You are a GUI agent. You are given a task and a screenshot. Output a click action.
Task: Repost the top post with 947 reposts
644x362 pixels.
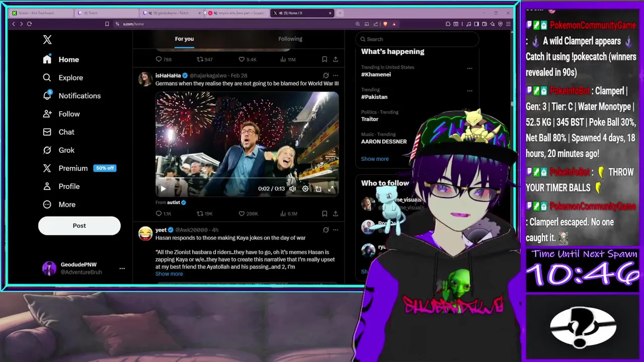click(205, 59)
